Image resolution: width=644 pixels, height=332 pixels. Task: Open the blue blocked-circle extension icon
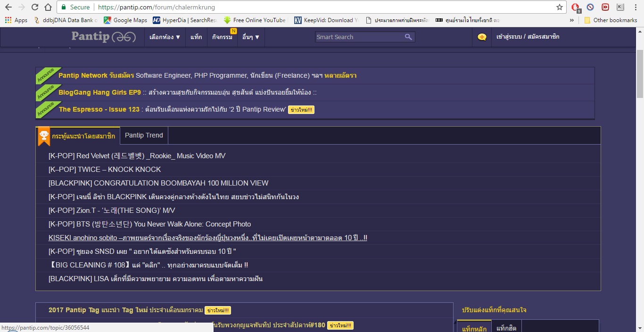coord(590,7)
